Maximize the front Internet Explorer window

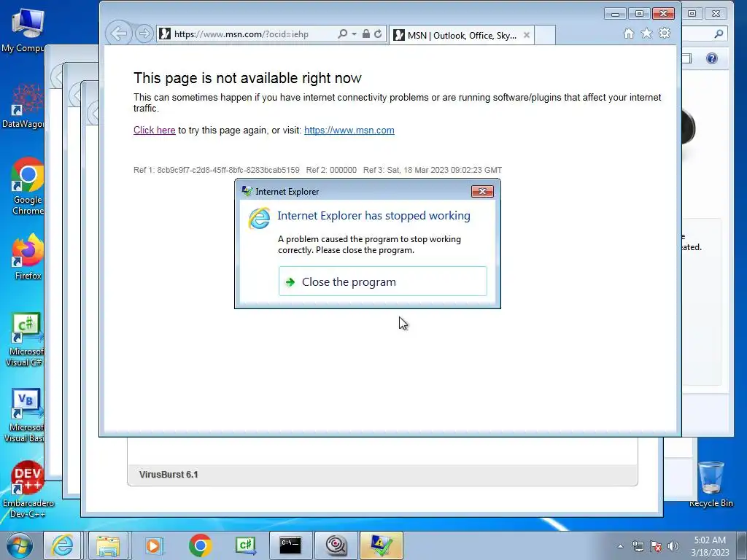tap(639, 13)
